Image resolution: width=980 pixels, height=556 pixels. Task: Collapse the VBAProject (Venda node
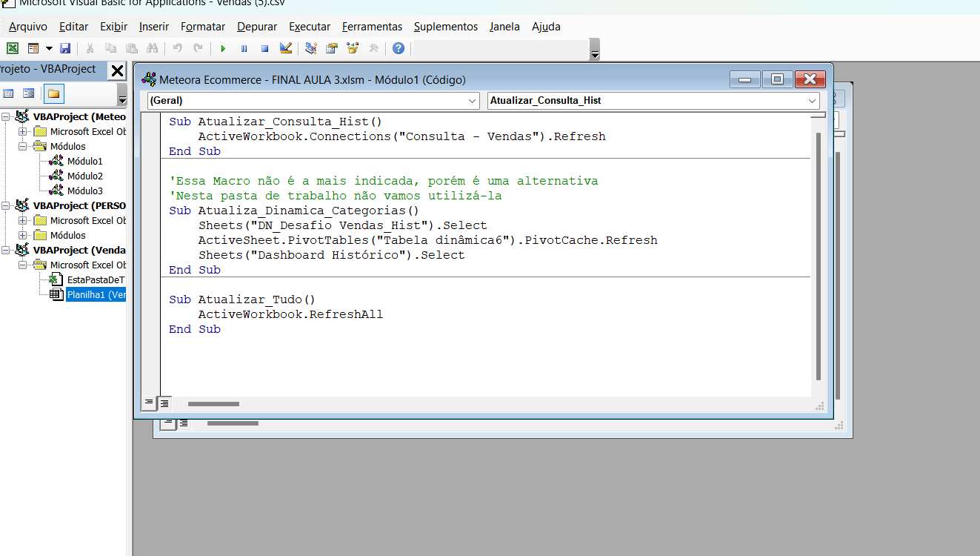[5, 250]
